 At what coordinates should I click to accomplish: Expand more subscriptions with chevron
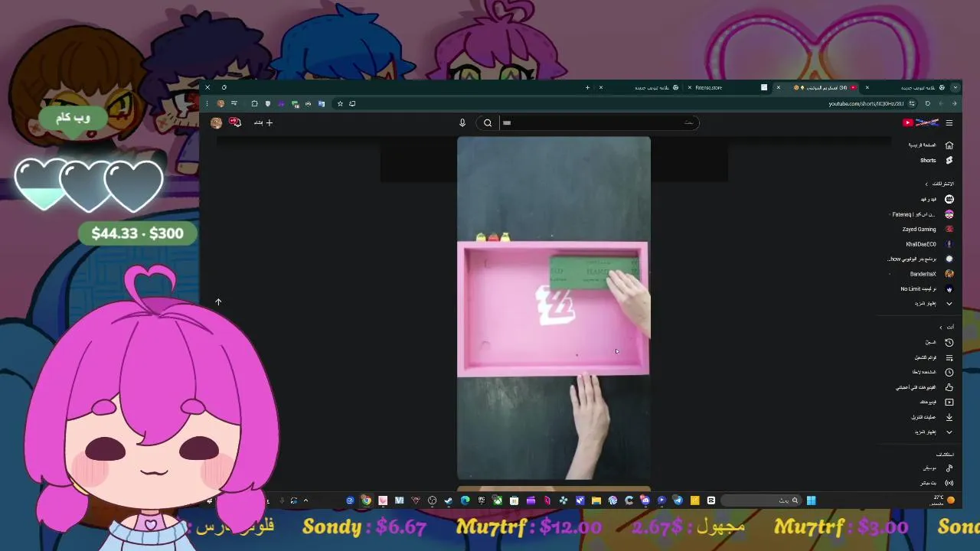tap(949, 304)
